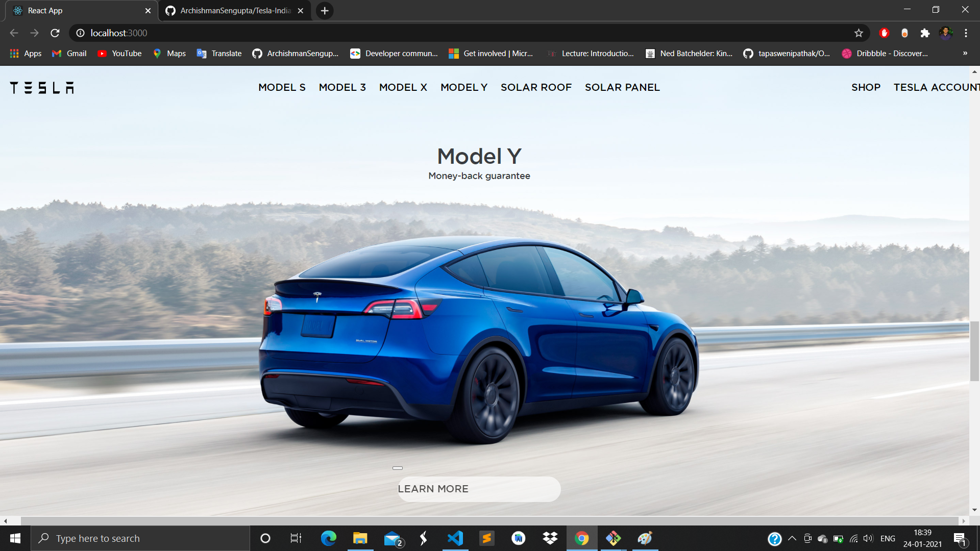Bookmark this page with star icon

tap(859, 33)
